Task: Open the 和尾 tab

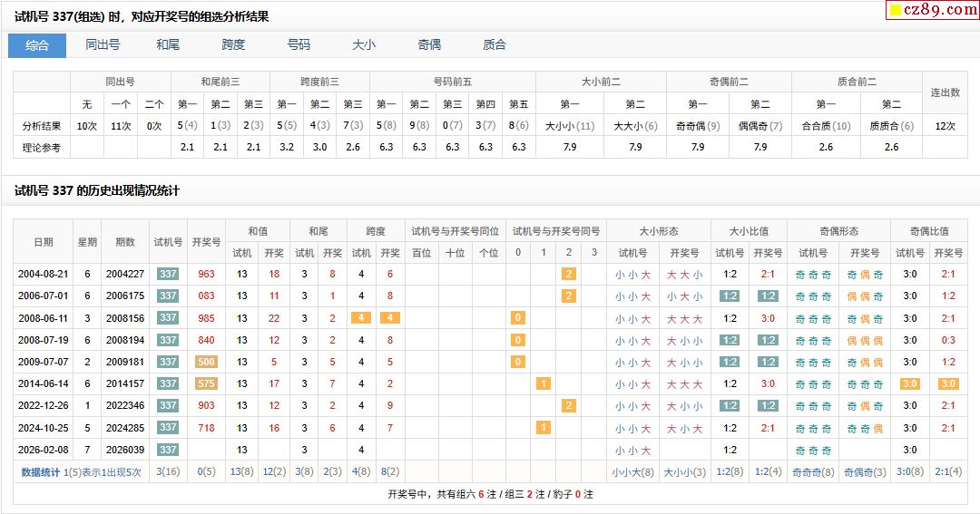Action: (168, 45)
